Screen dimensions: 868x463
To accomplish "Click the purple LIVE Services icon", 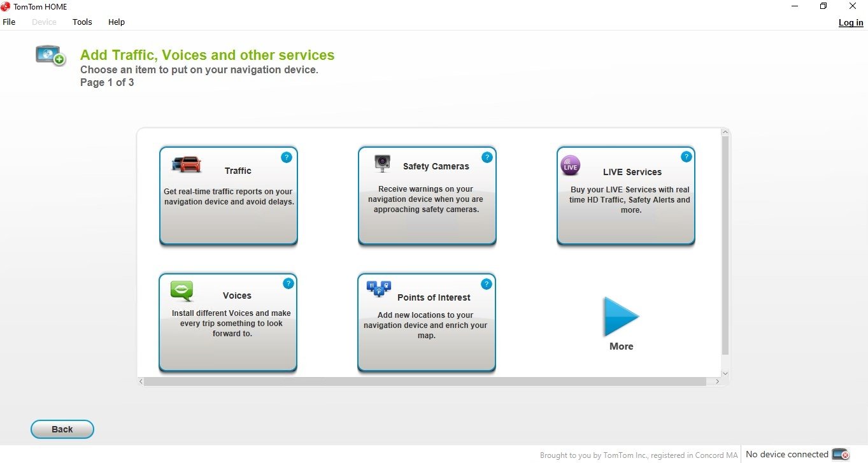I will tap(570, 166).
